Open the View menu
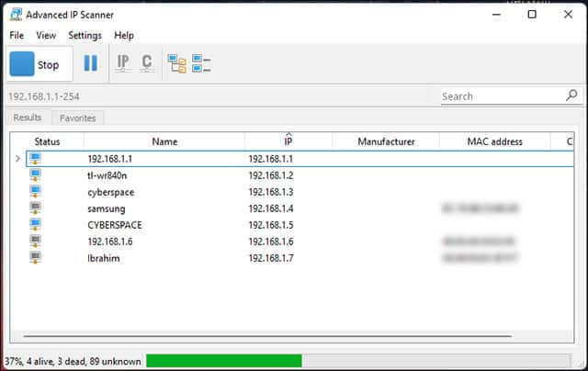The width and height of the screenshot is (588, 371). point(46,35)
